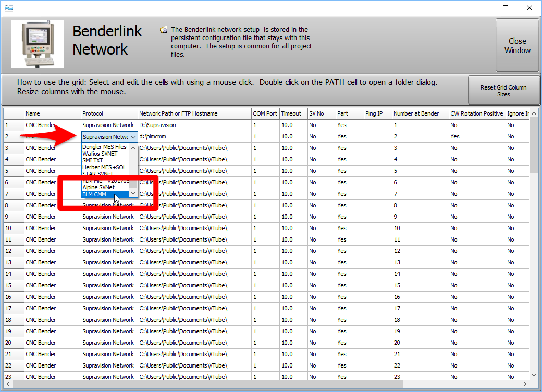This screenshot has width=542, height=392.
Task: Expand the row 2 Protocol combo box arrow
Action: coord(133,137)
